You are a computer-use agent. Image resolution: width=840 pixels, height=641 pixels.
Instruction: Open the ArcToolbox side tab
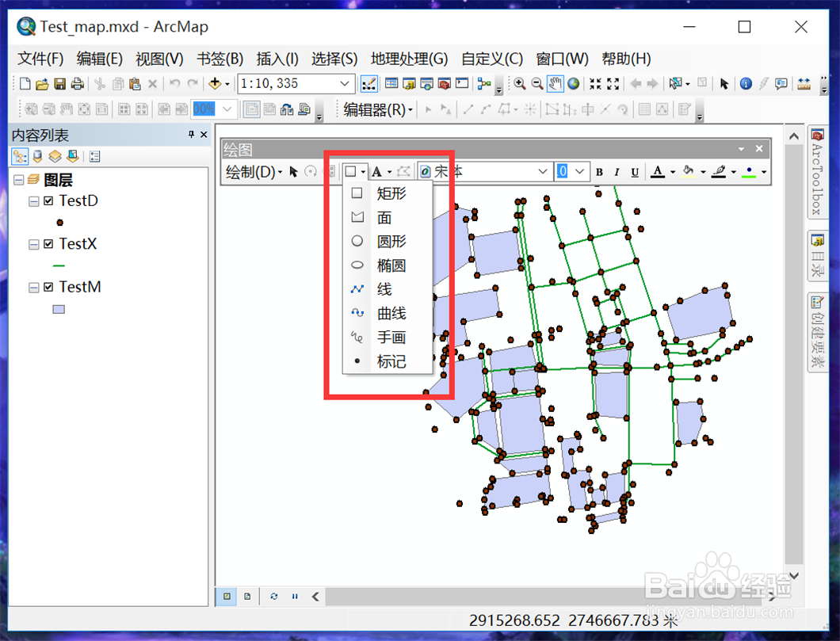(817, 173)
